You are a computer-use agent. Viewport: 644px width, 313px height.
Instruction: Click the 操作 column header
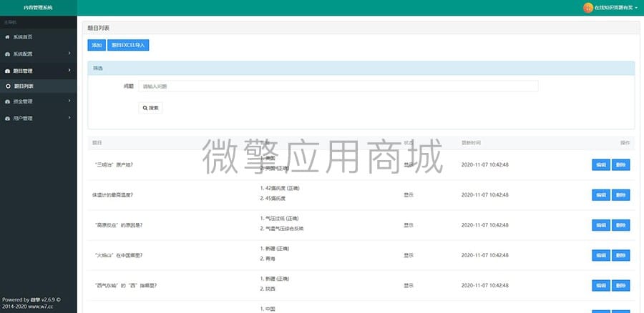[625, 143]
